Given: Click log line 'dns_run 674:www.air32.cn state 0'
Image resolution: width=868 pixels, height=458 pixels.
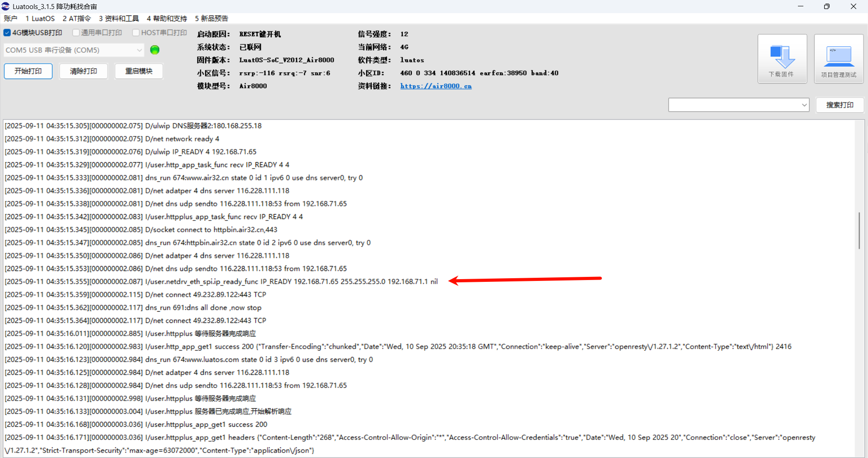Looking at the screenshot, I should point(184,178).
